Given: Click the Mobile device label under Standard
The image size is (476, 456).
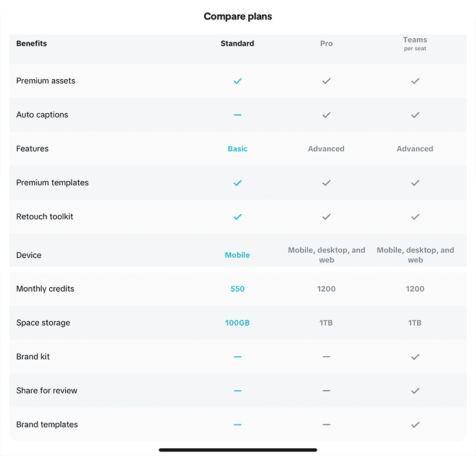Looking at the screenshot, I should pos(237,255).
